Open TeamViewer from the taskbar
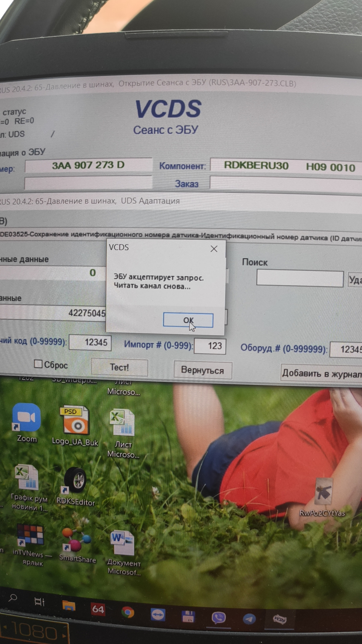 pyautogui.click(x=158, y=614)
